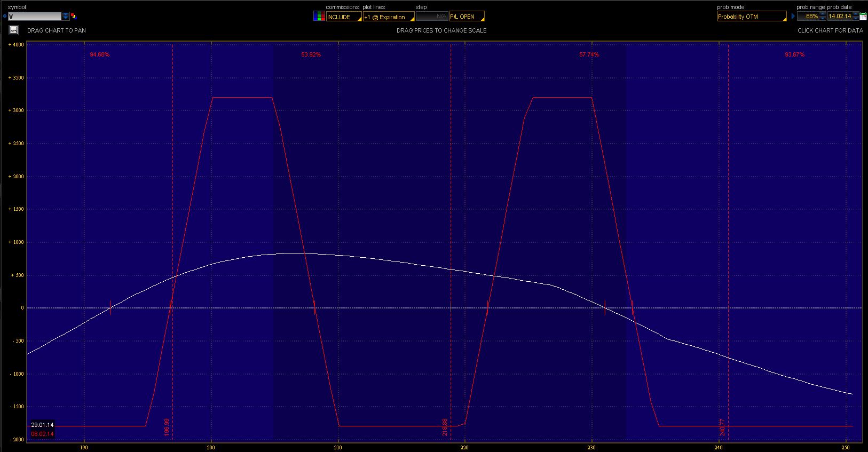Move prob date back with down arrow

point(856,19)
